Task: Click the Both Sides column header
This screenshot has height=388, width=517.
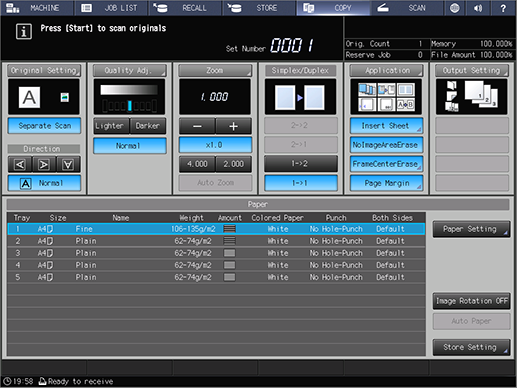Action: click(392, 218)
